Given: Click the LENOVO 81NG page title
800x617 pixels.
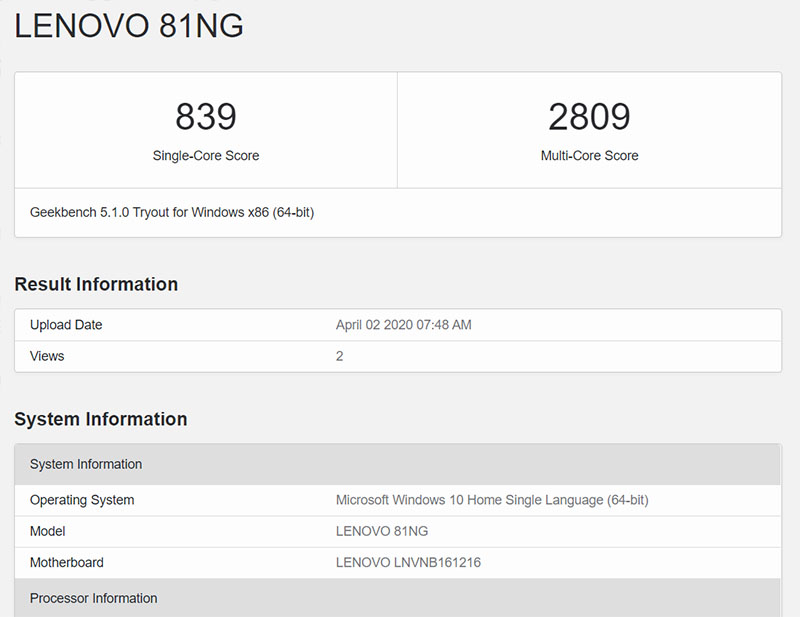Looking at the screenshot, I should click(x=129, y=27).
